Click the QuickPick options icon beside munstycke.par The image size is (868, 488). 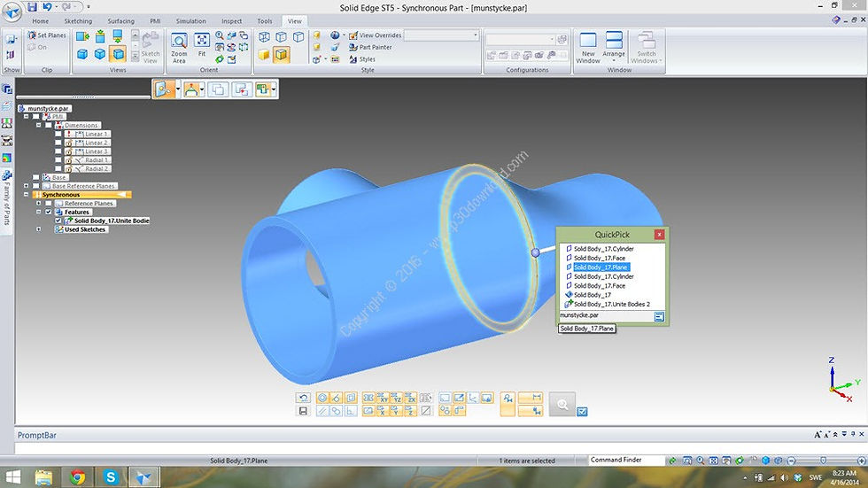coord(659,316)
